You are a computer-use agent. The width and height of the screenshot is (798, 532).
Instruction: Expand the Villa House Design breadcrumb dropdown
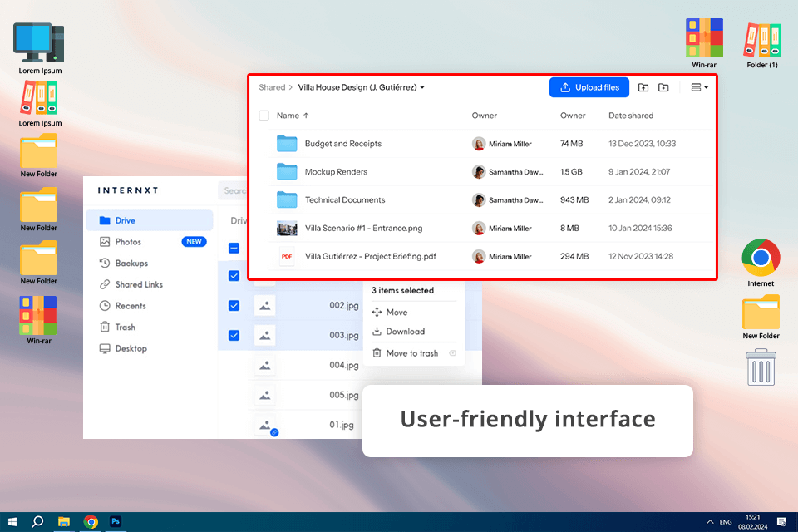[x=422, y=87]
